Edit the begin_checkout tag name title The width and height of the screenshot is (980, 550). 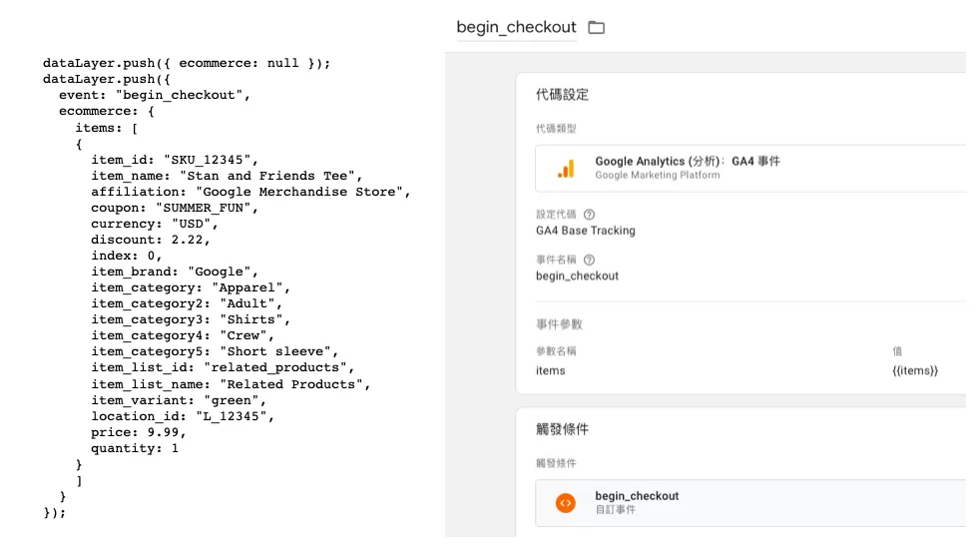tap(516, 28)
